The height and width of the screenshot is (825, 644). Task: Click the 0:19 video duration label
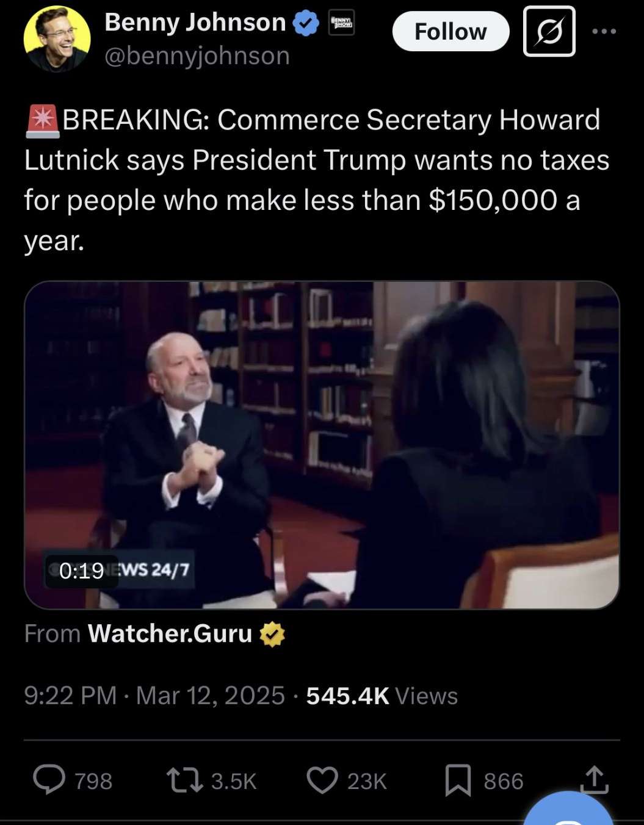pyautogui.click(x=82, y=571)
